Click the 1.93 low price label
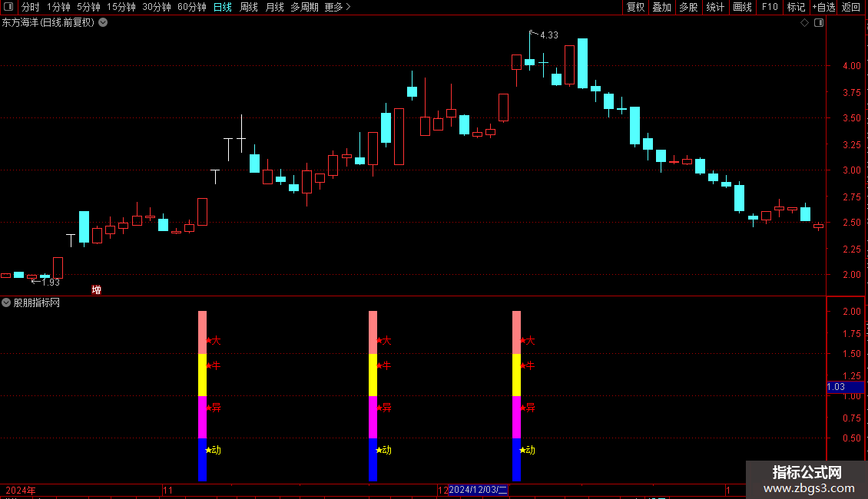Viewport: 868px width, 499px height. coord(51,283)
